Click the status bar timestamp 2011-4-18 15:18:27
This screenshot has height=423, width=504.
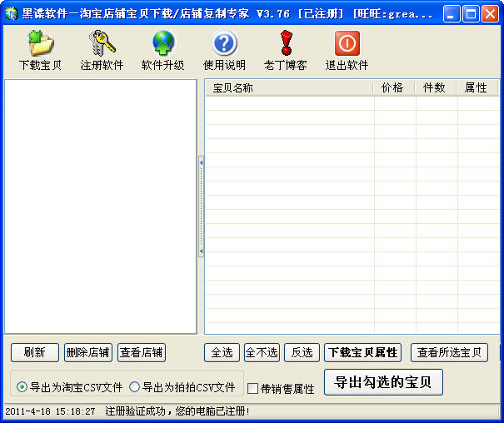pos(51,411)
